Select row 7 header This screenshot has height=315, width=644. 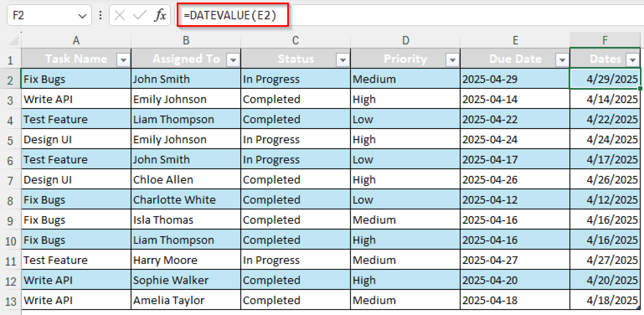point(10,180)
